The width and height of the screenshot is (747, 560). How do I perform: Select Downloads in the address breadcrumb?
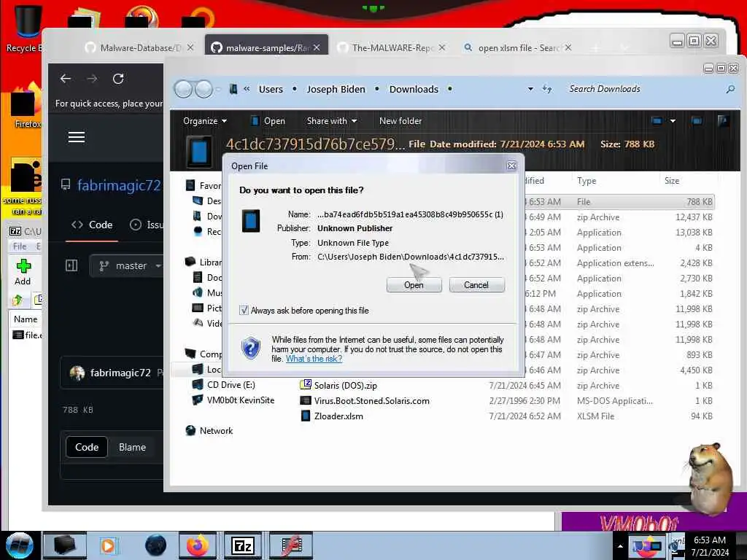[x=414, y=89]
